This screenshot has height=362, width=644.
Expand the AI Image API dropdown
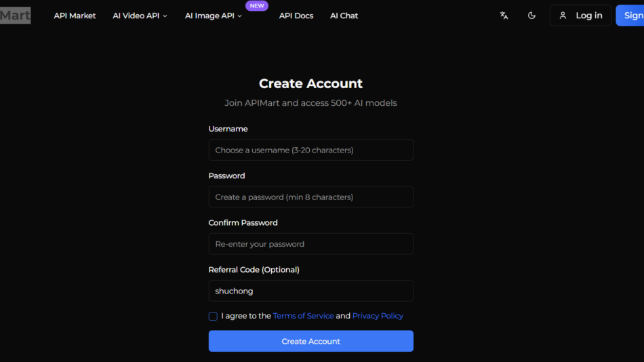(x=213, y=16)
